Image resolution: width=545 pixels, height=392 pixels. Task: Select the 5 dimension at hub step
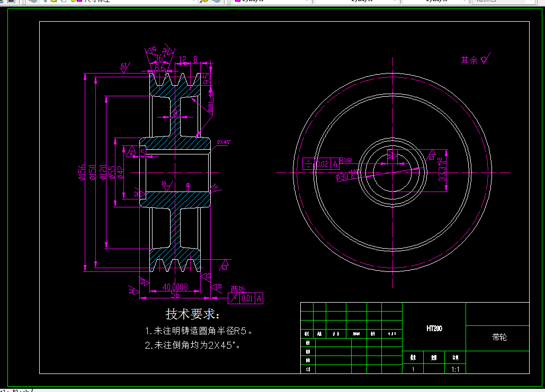click(x=142, y=153)
